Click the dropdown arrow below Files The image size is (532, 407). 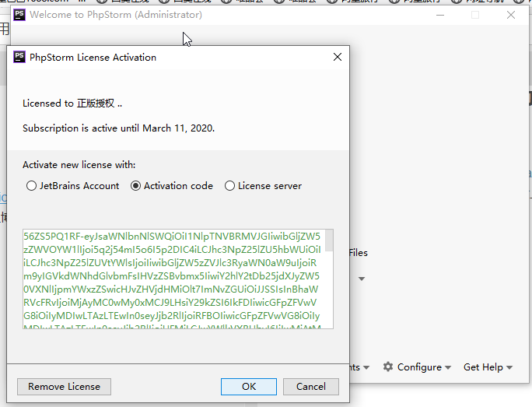pos(362,279)
